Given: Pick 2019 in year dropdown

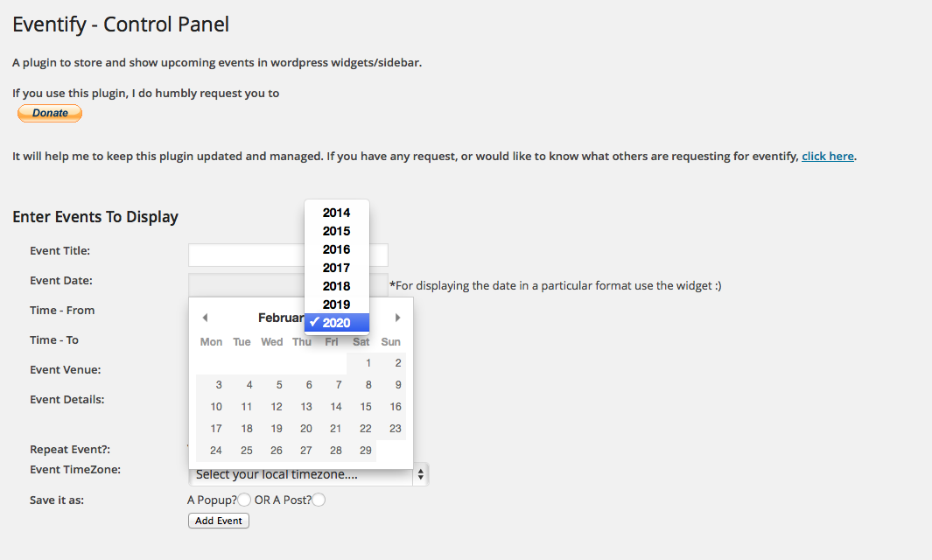Looking at the screenshot, I should pos(336,304).
